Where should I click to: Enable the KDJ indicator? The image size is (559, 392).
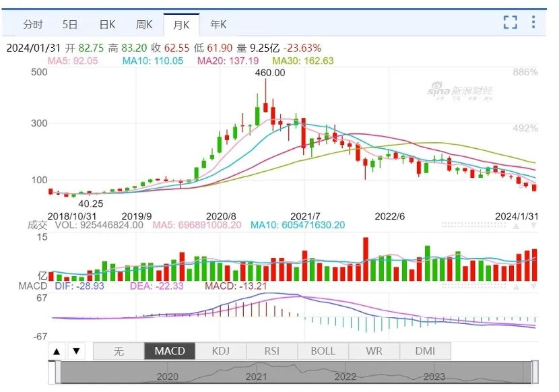(x=220, y=351)
